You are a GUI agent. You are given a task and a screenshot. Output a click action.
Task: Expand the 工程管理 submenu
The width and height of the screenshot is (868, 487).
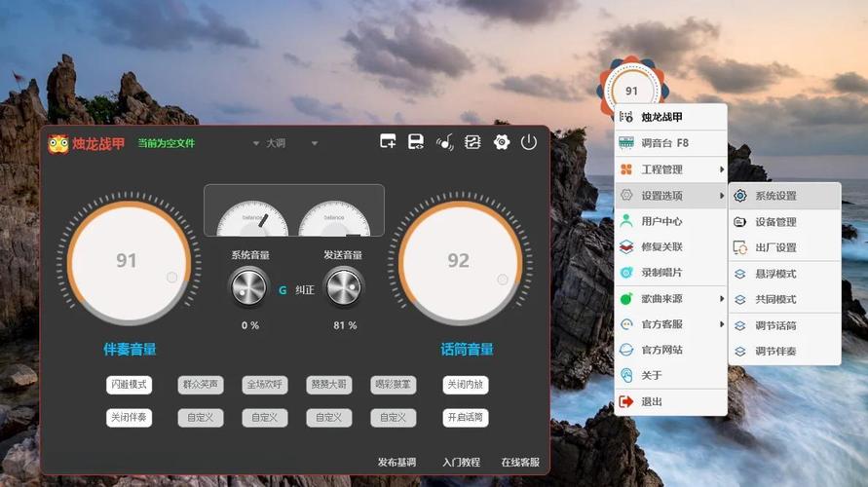click(671, 169)
